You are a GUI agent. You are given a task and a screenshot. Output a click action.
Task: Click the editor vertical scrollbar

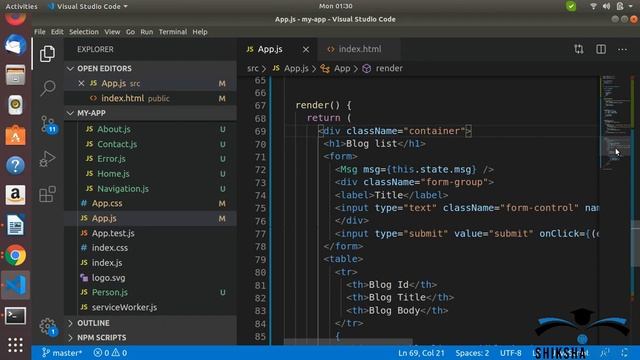pos(636,243)
